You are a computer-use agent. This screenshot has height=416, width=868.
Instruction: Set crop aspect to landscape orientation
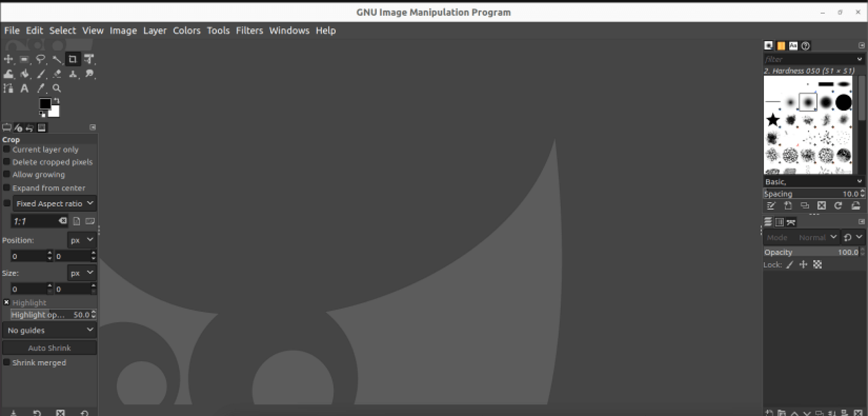point(90,221)
